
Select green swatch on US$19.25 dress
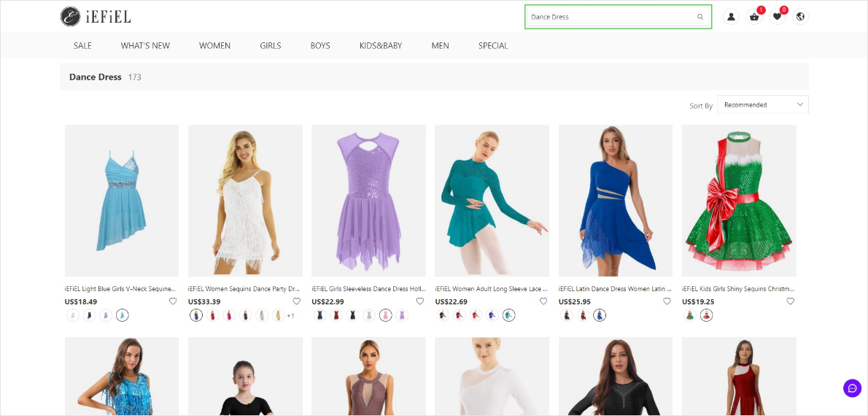[690, 315]
